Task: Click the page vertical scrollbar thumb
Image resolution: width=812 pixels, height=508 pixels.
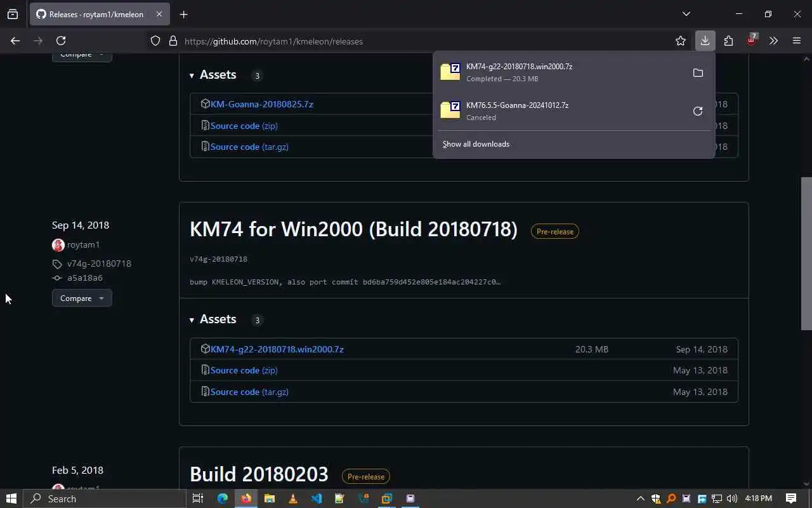Action: pos(806,253)
